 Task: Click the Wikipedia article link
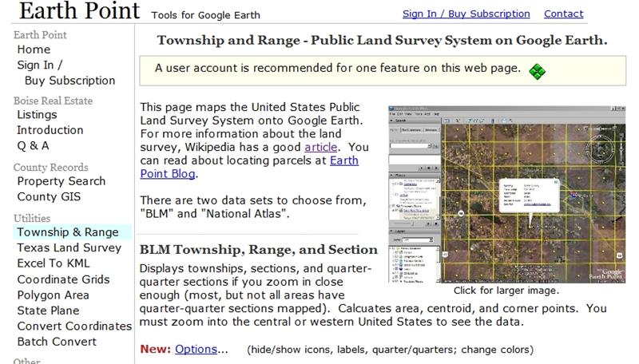(x=321, y=147)
